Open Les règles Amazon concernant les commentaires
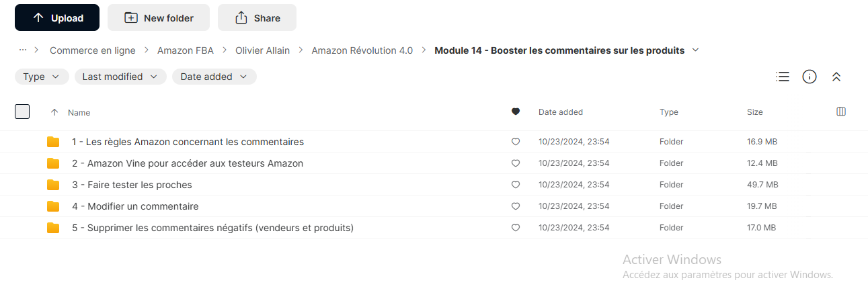The width and height of the screenshot is (868, 301). coord(188,142)
